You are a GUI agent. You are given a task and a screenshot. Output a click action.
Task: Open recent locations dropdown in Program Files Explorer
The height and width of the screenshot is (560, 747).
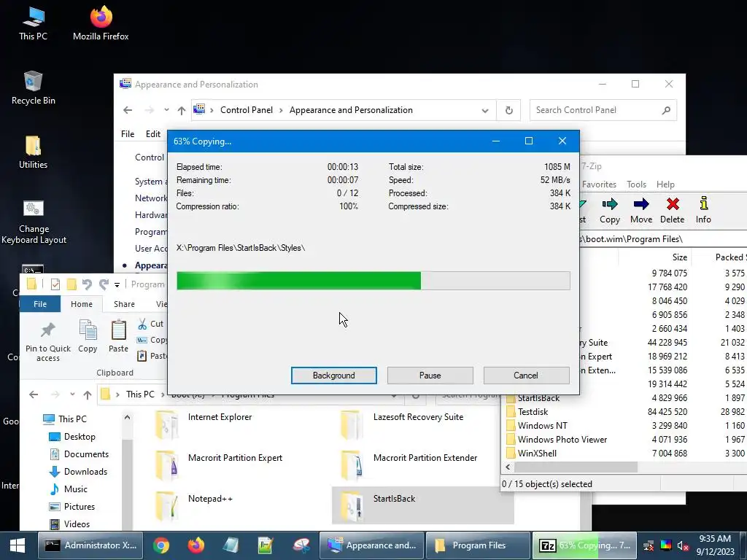tap(72, 394)
